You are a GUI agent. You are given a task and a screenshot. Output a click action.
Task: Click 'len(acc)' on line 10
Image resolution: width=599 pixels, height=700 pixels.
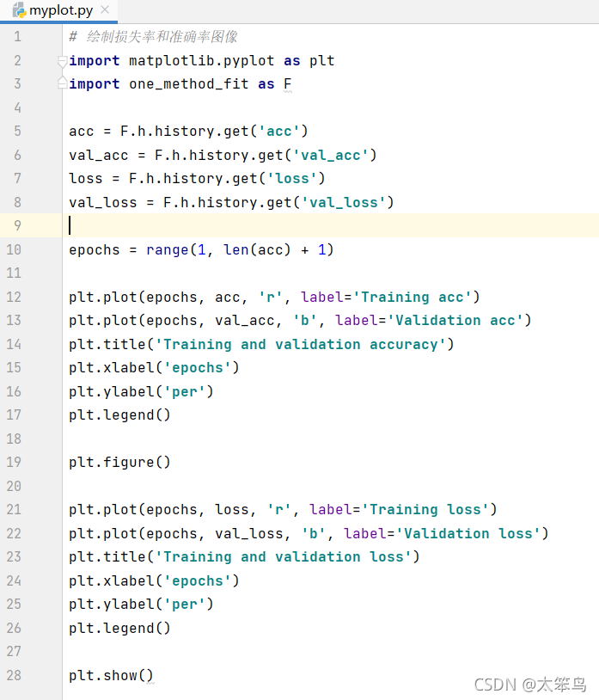pyautogui.click(x=257, y=250)
